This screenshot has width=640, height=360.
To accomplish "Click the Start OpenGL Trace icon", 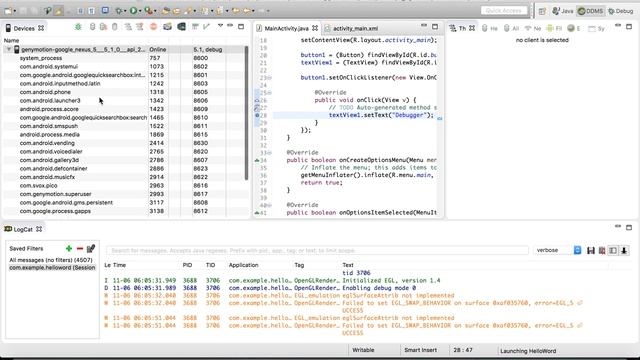I will 206,27.
